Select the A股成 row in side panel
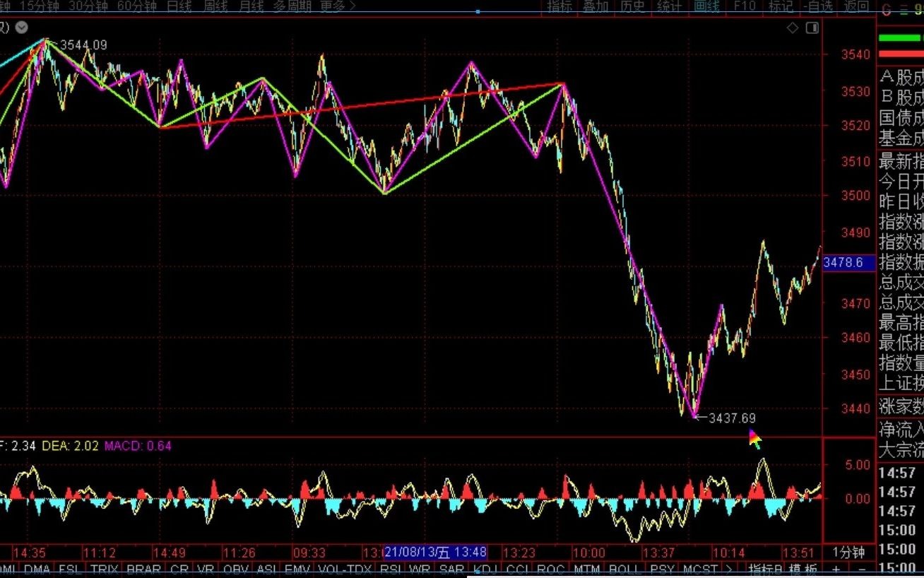The image size is (924, 578). coord(901,78)
